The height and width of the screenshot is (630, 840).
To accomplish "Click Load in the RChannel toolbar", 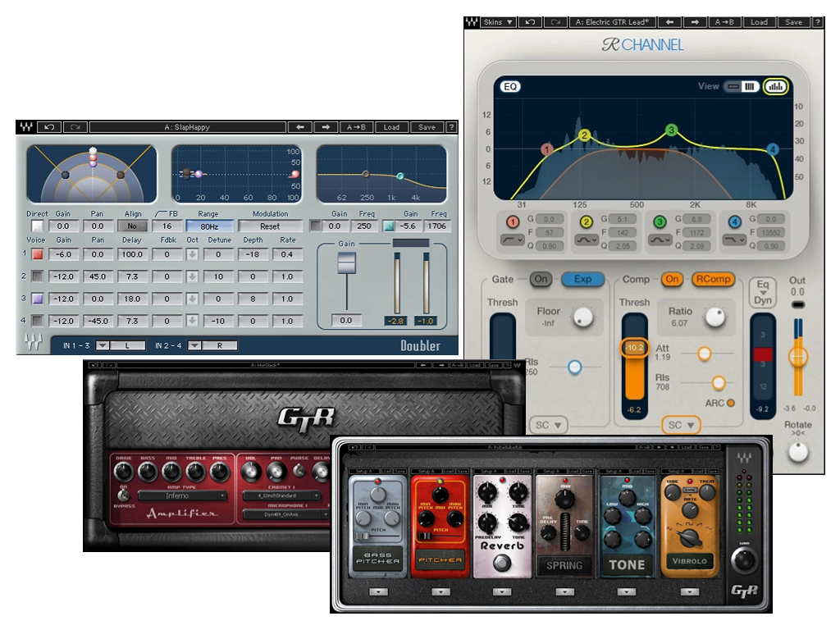I will [759, 22].
